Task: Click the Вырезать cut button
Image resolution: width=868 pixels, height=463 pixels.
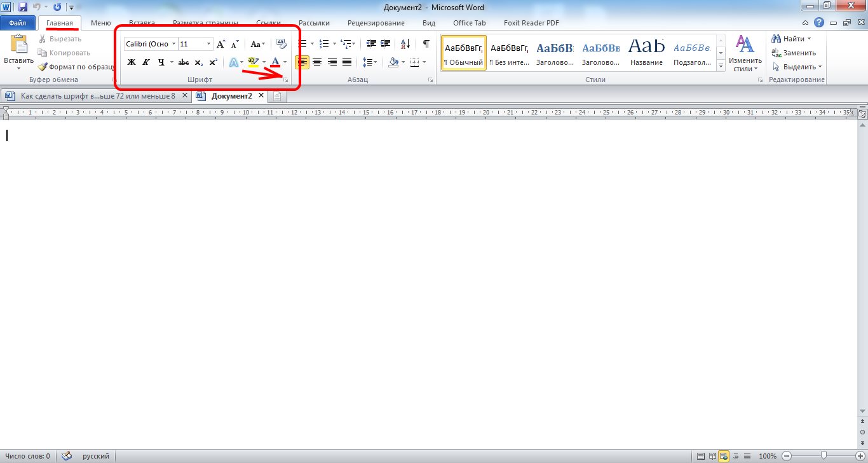Action: click(60, 39)
